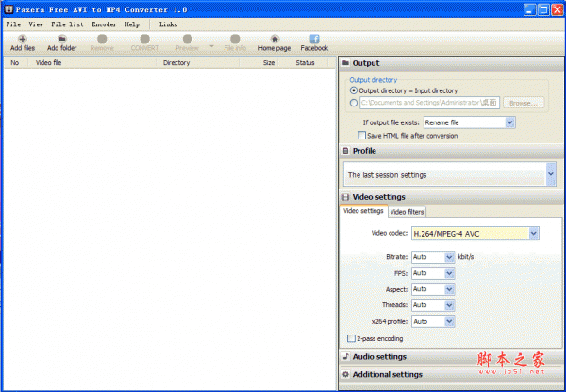This screenshot has width=566, height=392.
Task: Click the Preview toolbar icon
Action: coord(188,39)
